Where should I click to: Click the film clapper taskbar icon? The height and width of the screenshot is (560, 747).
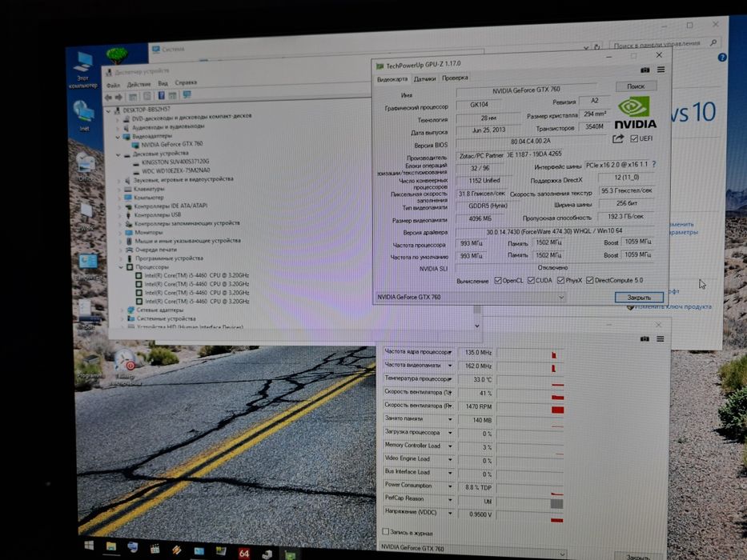pyautogui.click(x=155, y=549)
